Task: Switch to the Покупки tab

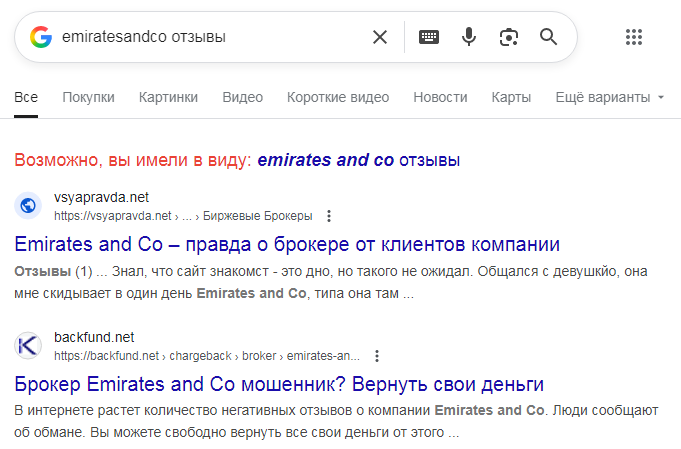Action: (89, 97)
